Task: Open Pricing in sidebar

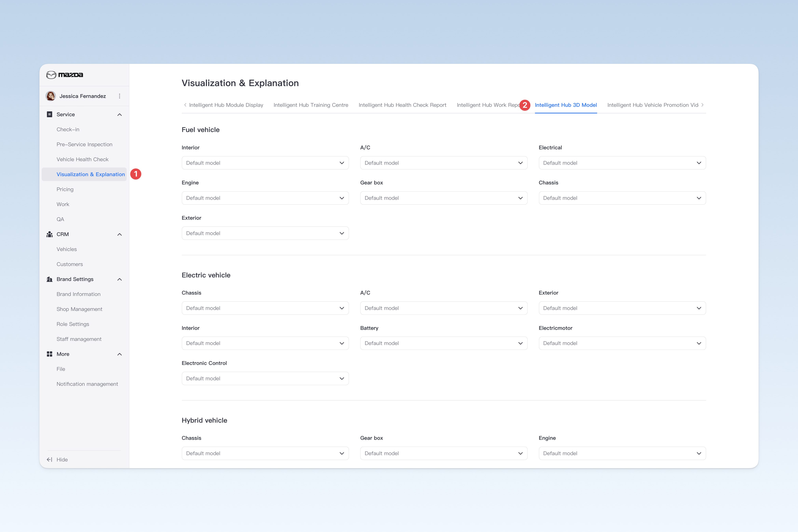Action: coord(65,189)
